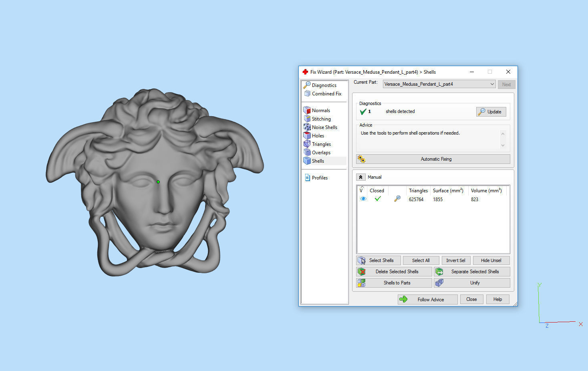This screenshot has width=588, height=371.
Task: Click Hide Unsel button
Action: coord(491,260)
